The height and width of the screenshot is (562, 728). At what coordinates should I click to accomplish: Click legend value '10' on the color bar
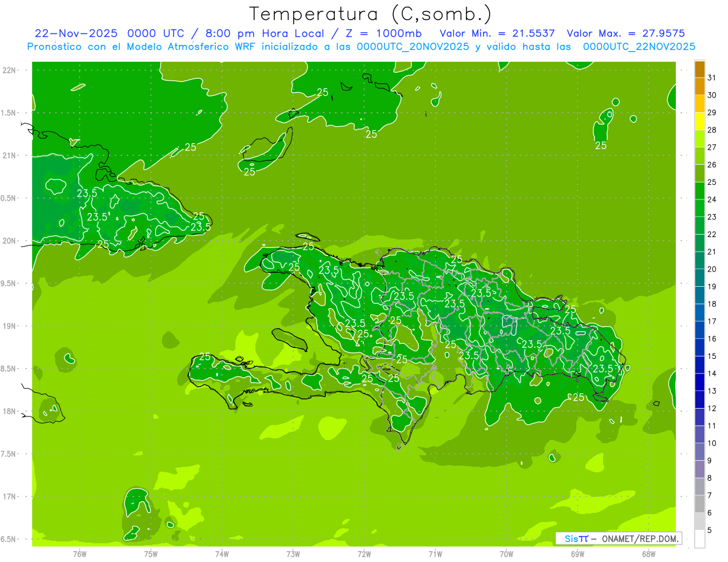pos(712,443)
